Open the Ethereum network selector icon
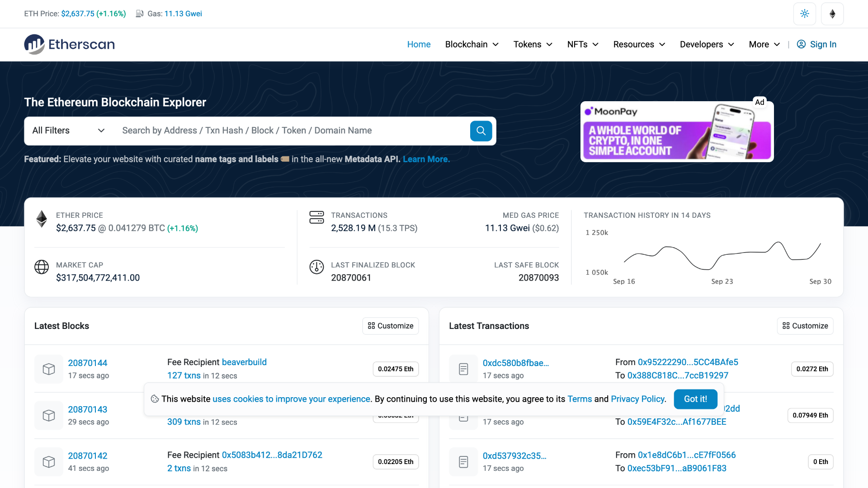Screen dimensions: 868x488 (x=832, y=14)
